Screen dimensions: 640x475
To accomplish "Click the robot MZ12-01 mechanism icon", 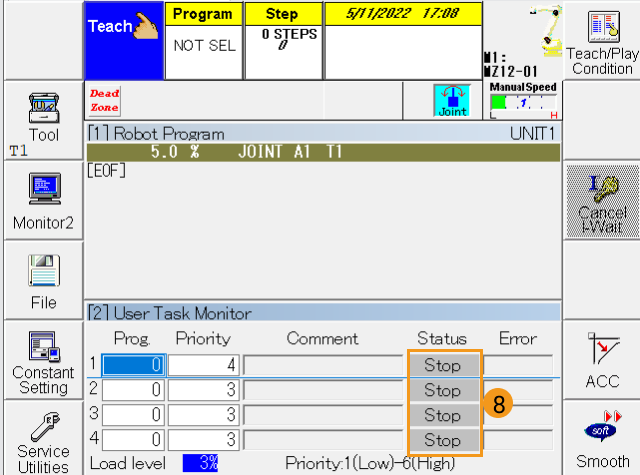I will pos(522,41).
